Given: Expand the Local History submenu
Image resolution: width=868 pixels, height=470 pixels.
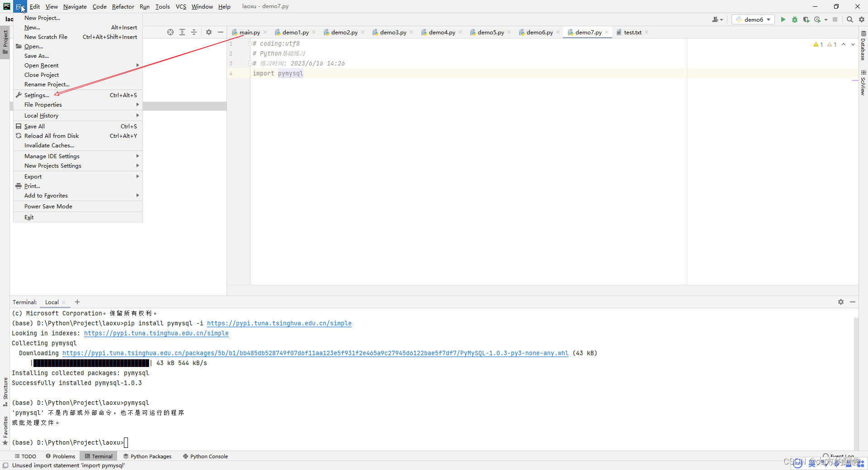Looking at the screenshot, I should (x=78, y=116).
